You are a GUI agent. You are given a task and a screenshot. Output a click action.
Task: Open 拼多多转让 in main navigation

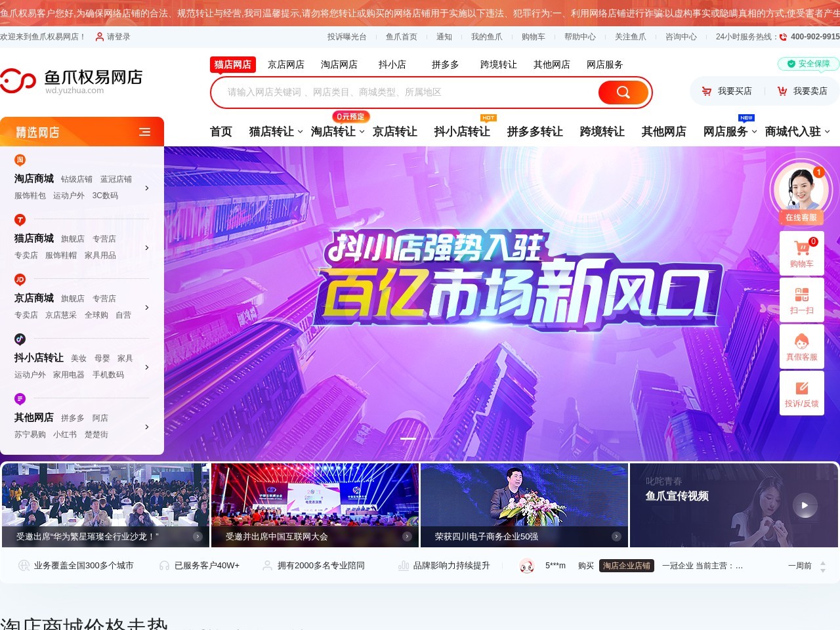point(535,132)
